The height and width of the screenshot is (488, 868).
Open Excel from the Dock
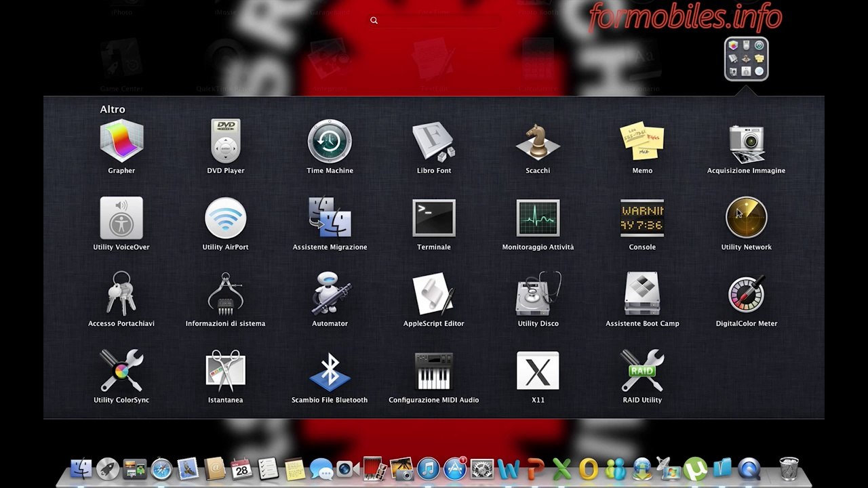click(561, 468)
